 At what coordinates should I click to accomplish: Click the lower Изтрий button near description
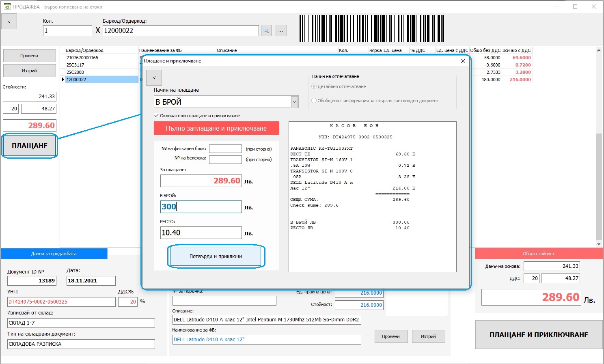tap(428, 336)
